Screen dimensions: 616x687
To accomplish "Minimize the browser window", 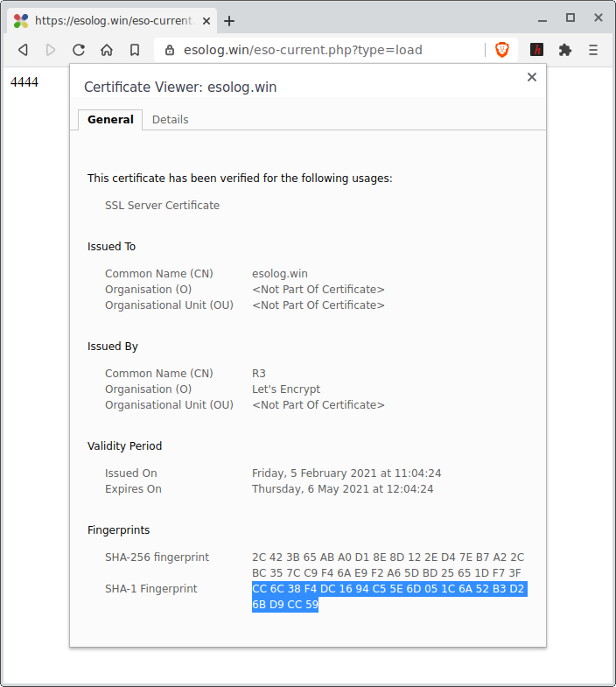I will tap(542, 18).
